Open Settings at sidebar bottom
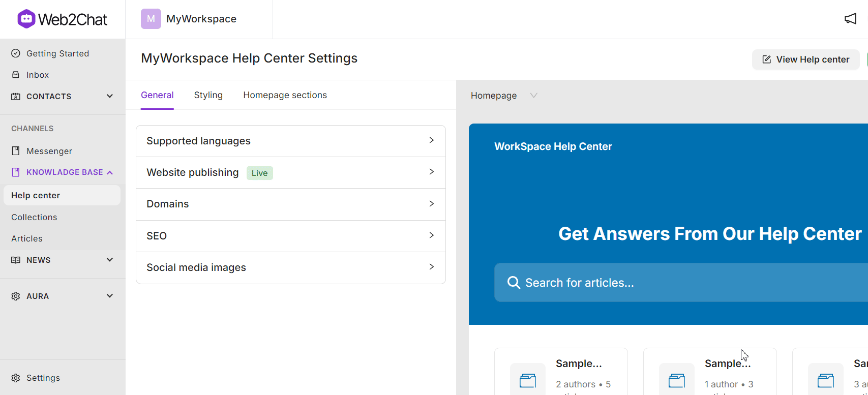 pos(43,378)
